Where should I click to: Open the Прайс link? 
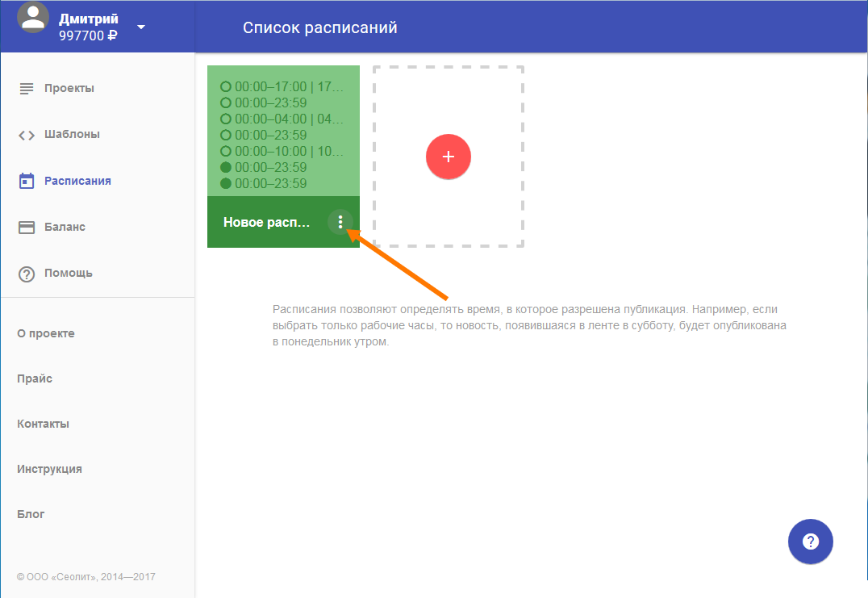pos(35,378)
